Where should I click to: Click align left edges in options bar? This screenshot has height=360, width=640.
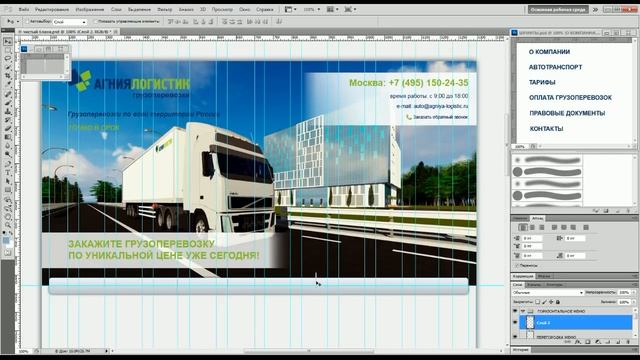(x=196, y=21)
